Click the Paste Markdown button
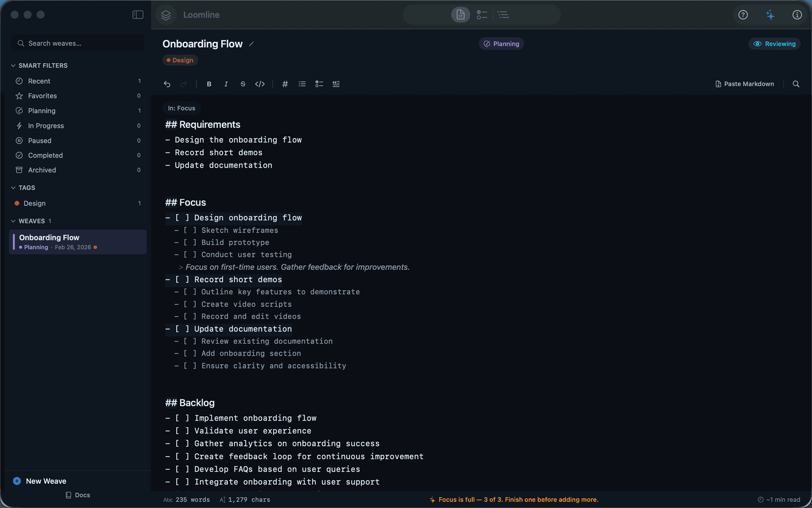 tap(744, 84)
